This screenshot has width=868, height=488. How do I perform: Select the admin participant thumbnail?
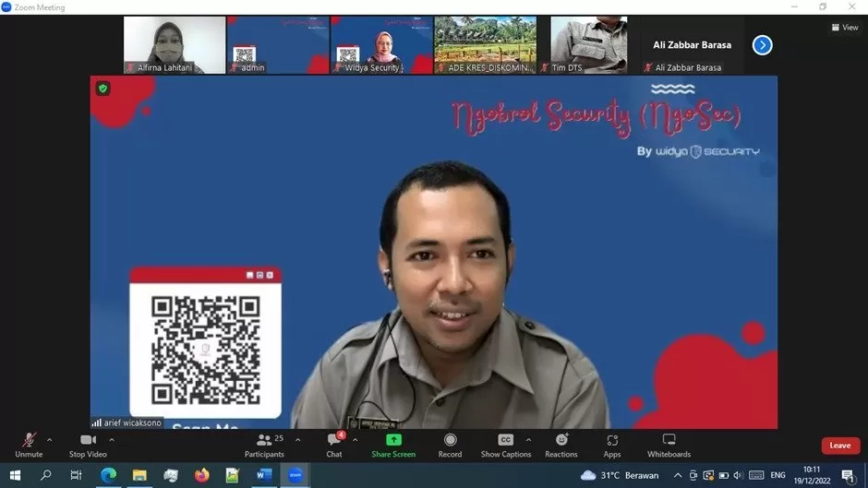point(278,45)
